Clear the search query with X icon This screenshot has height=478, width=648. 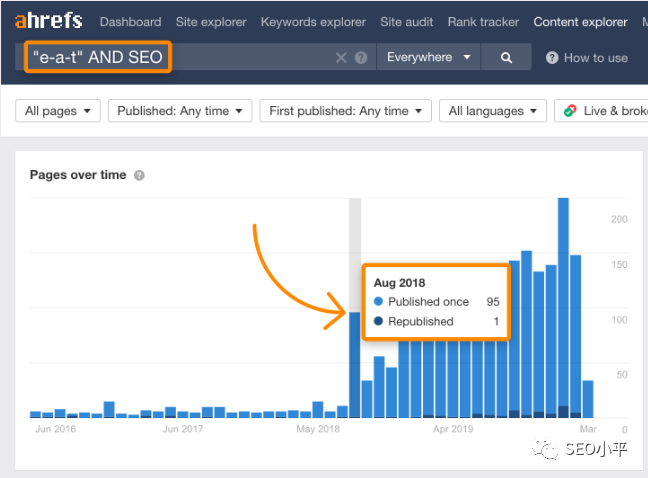(341, 57)
